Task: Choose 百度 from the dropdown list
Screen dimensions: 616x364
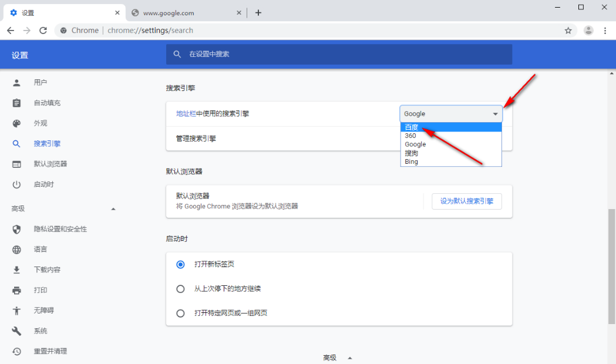Action: [x=451, y=127]
